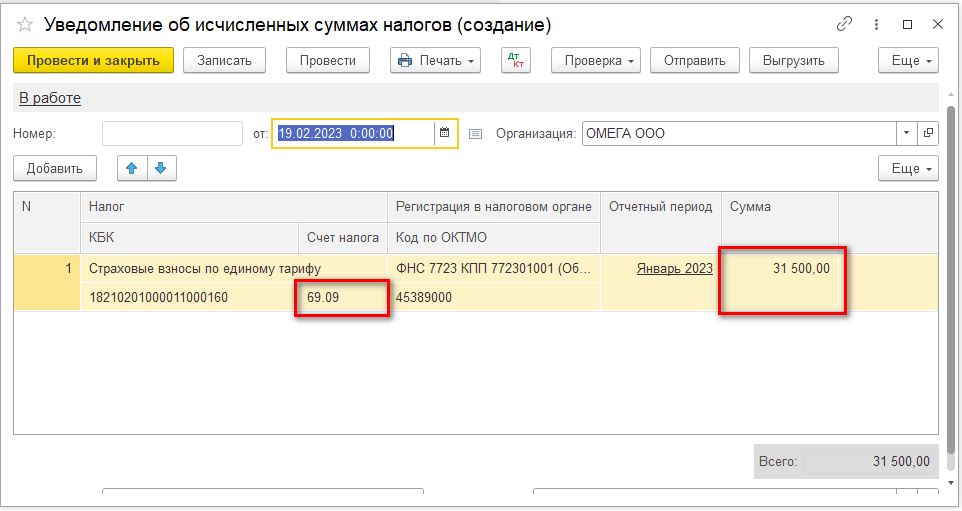Export file with Выгрузить button
This screenshot has height=511, width=962.
point(793,60)
